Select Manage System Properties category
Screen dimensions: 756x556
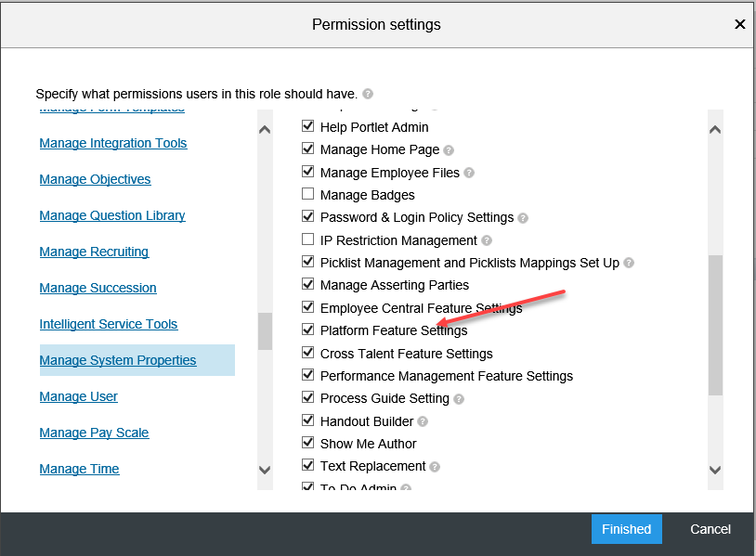coord(118,360)
